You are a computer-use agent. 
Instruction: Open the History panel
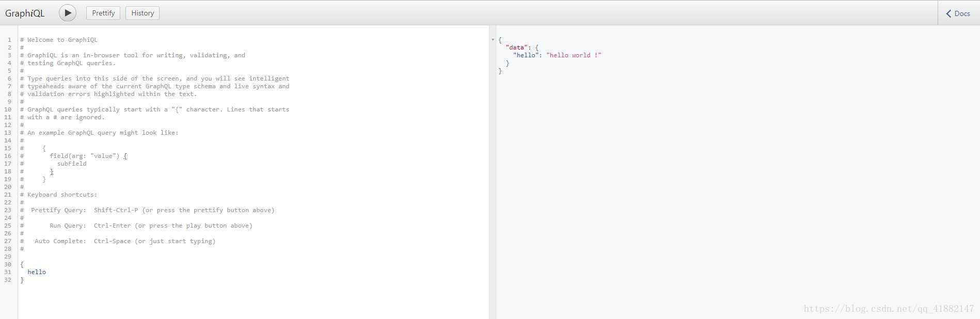(x=143, y=13)
